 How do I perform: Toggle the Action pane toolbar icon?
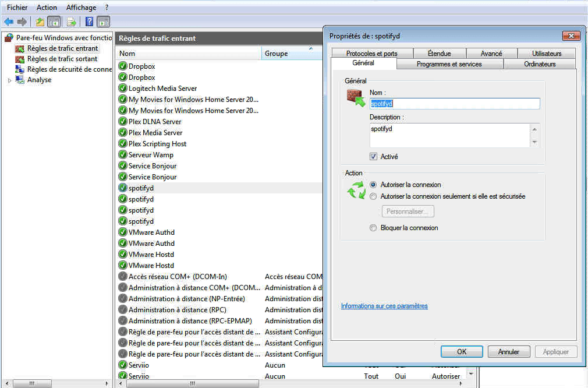[x=103, y=22]
